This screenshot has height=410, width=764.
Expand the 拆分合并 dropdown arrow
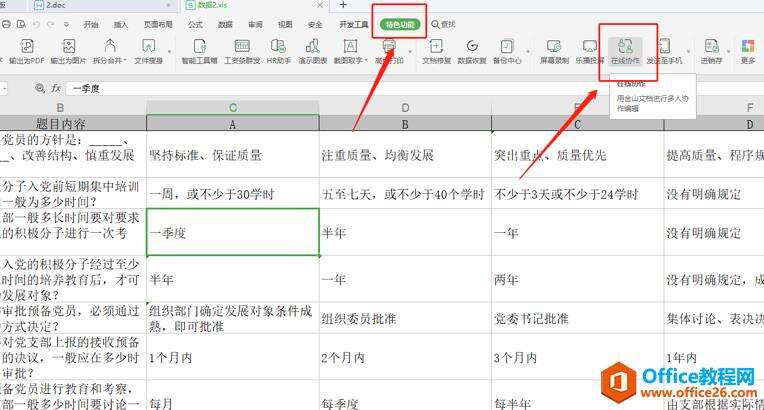coord(125,61)
